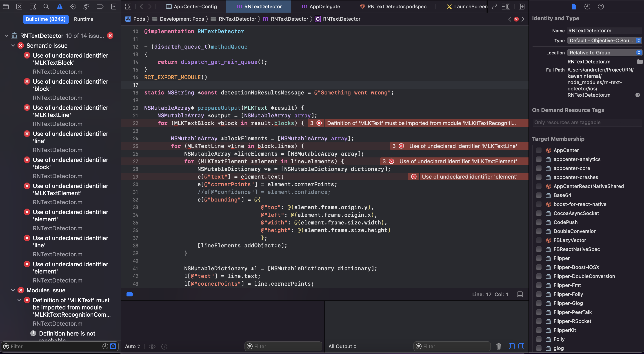644x354 pixels.
Task: Open the project navigator folder icon
Action: 6,7
